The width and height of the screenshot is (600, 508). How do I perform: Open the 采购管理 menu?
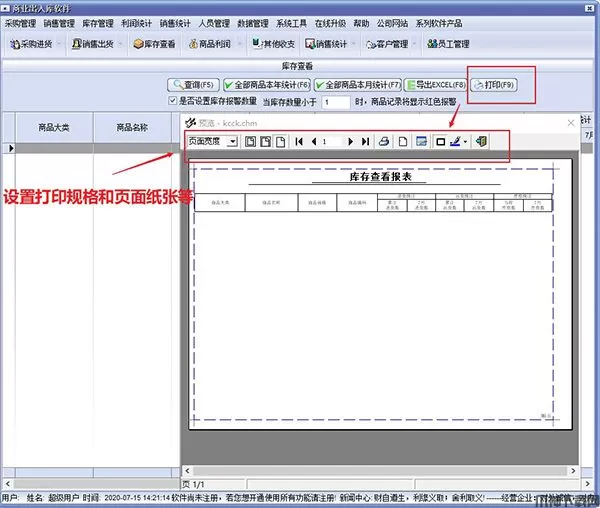pyautogui.click(x=20, y=23)
